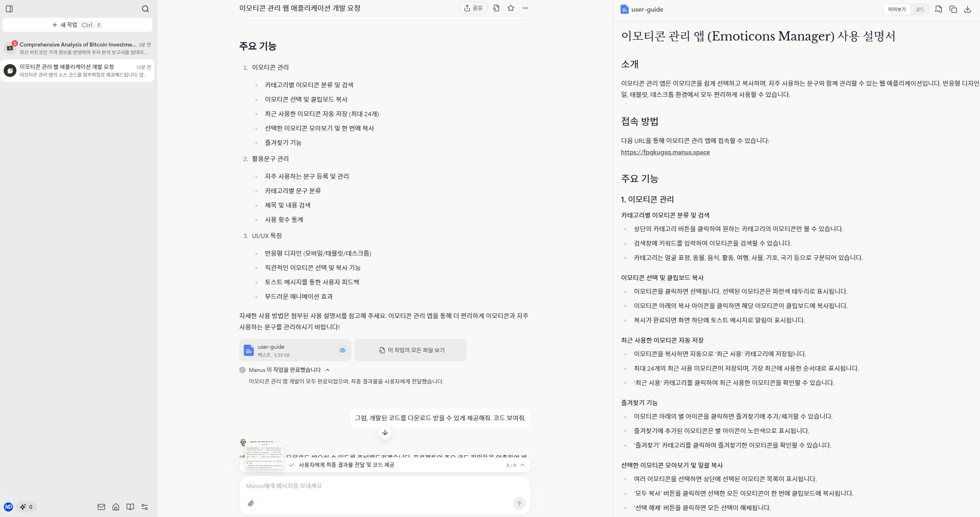Image resolution: width=980 pixels, height=517 pixels.
Task: Click the download icon for user-guide
Action: [x=968, y=9]
